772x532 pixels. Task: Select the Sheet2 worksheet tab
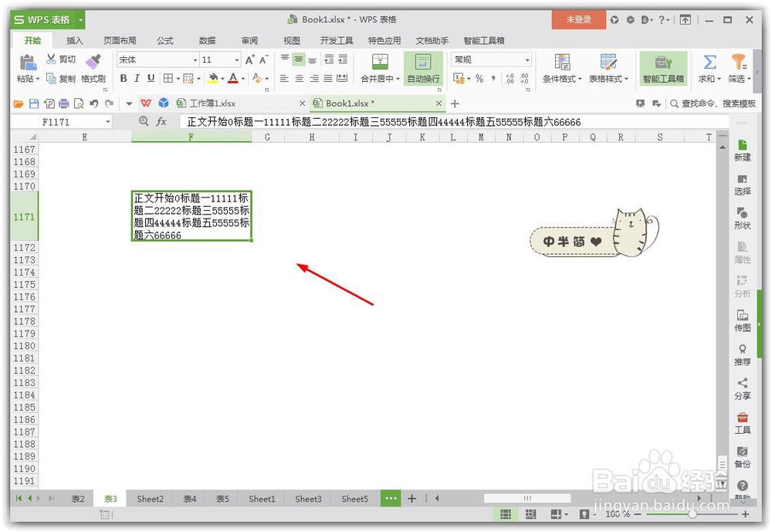click(150, 499)
